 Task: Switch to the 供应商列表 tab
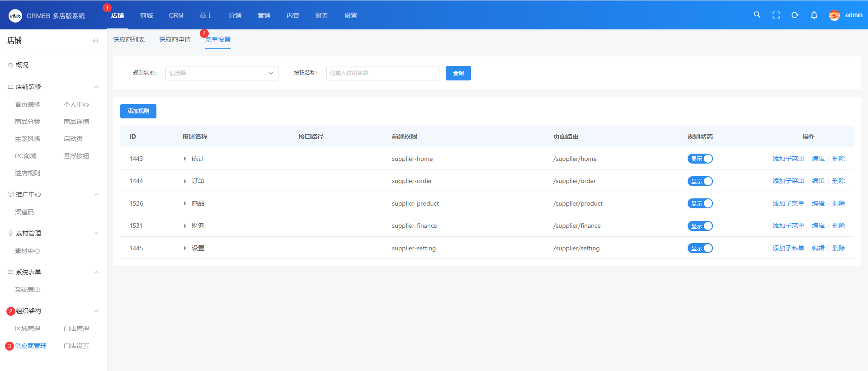point(129,40)
